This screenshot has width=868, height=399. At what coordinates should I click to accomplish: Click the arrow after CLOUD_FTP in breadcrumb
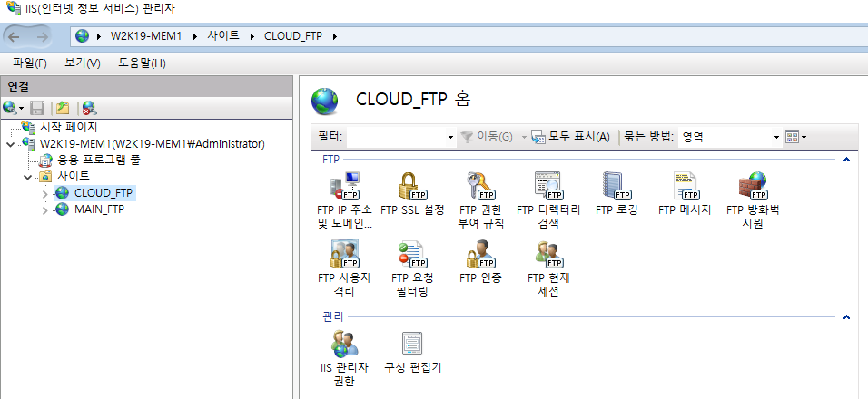[x=334, y=37]
